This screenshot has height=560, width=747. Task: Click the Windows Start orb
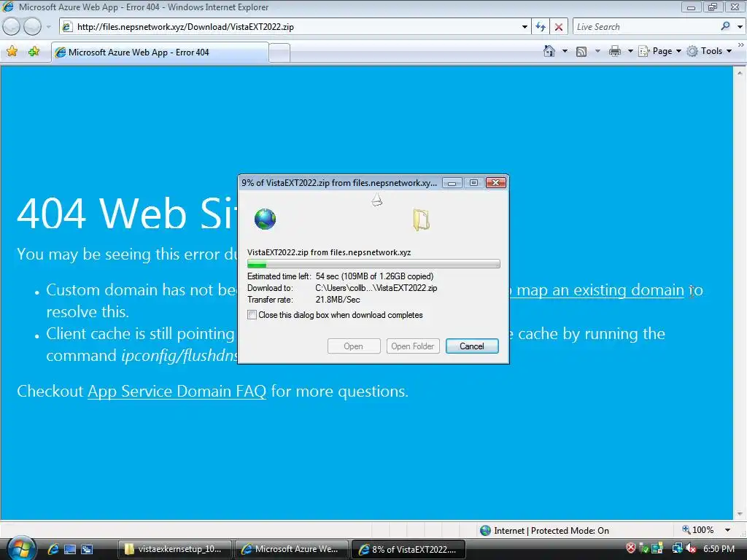click(21, 548)
